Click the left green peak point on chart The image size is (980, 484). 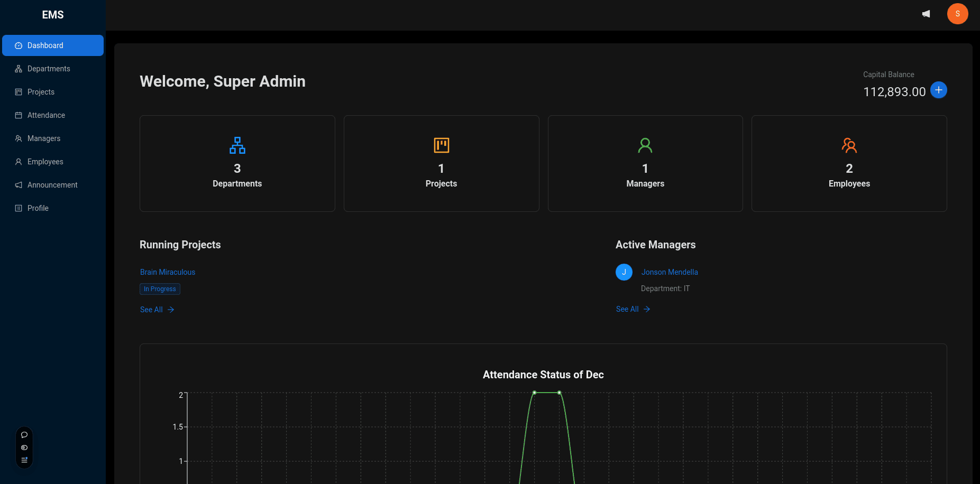pos(535,393)
